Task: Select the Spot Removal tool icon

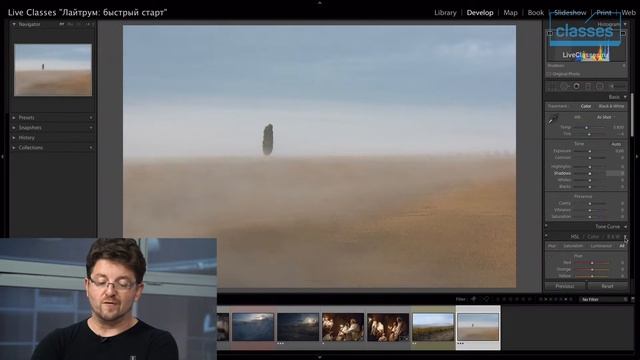Action: [564, 86]
